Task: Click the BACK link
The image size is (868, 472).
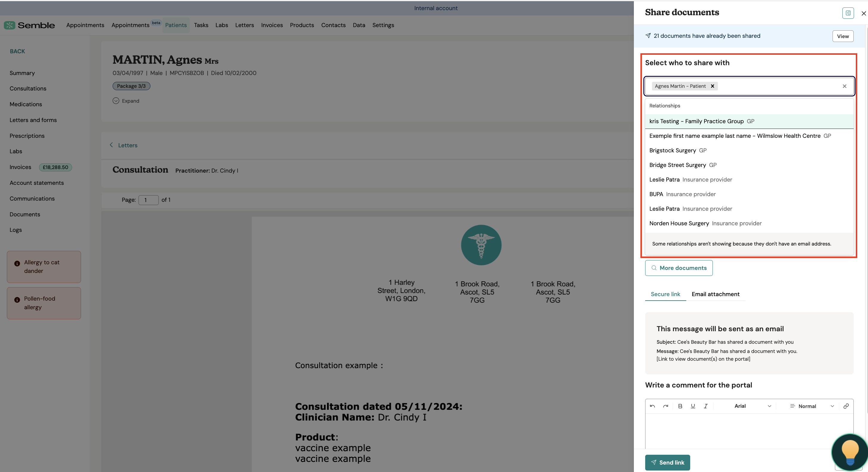Action: [x=18, y=51]
